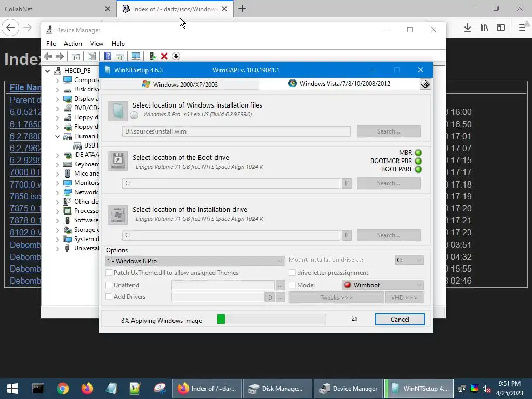Click Scan for hardware changes monitor icon

pyautogui.click(x=136, y=56)
